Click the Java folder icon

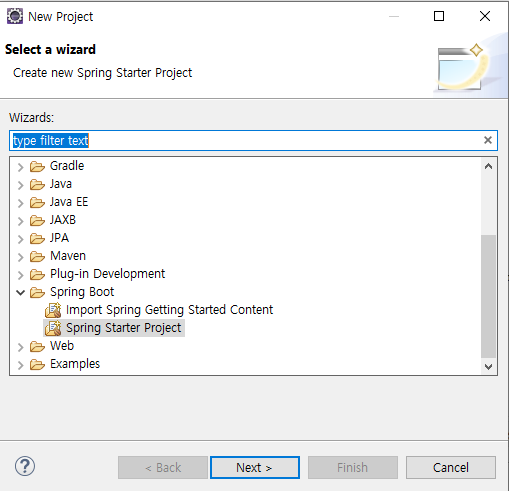coord(37,184)
